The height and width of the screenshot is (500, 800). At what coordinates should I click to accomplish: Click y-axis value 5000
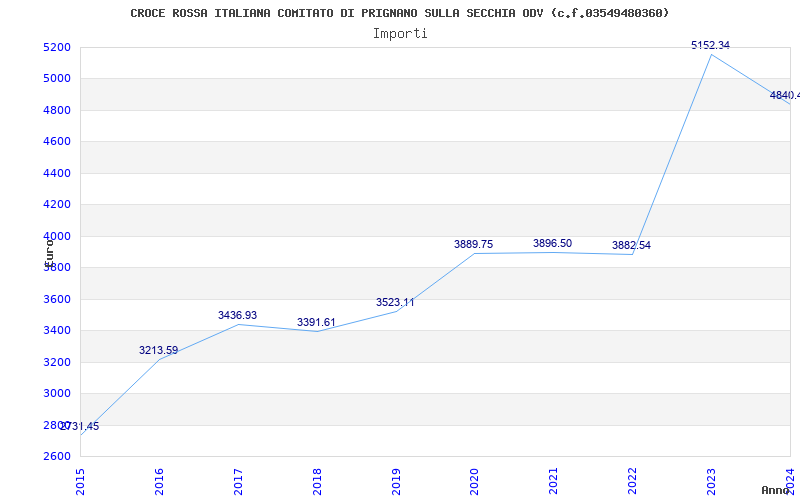56,79
